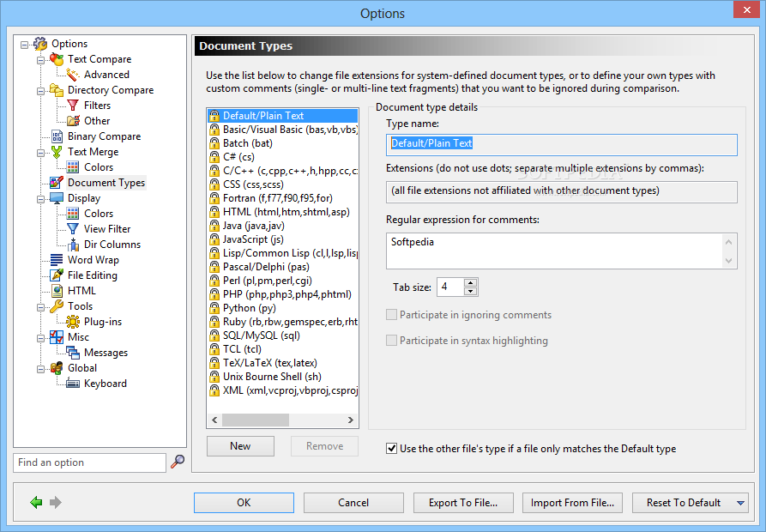Click the Global icon in tree
The width and height of the screenshot is (766, 532).
click(x=57, y=368)
